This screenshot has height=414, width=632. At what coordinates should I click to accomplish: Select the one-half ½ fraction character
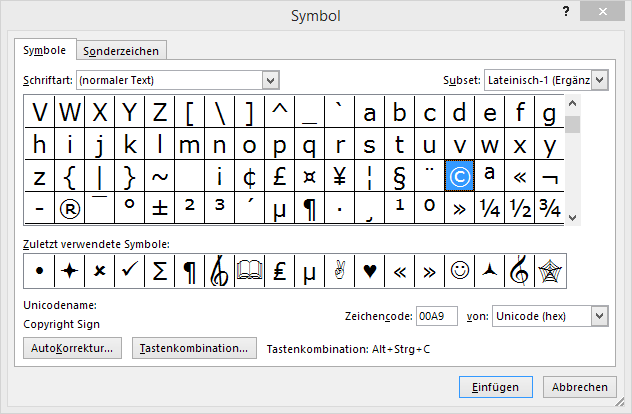coord(519,209)
